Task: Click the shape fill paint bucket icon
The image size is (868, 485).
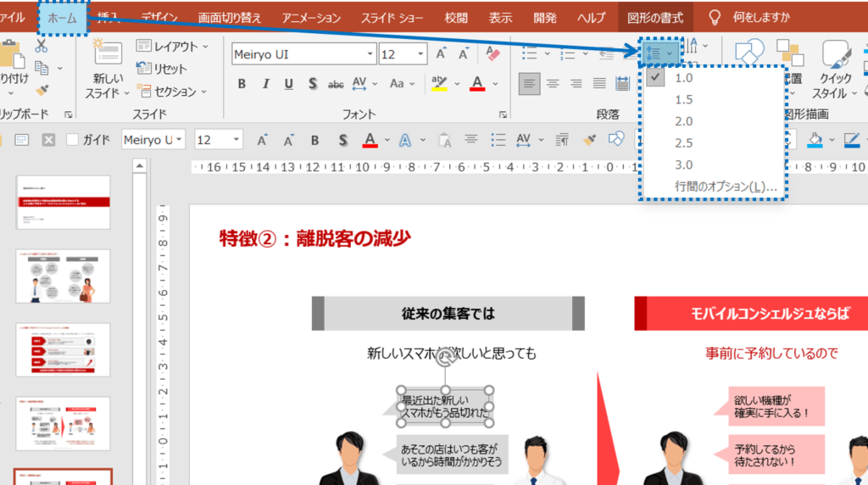Action: tap(815, 140)
